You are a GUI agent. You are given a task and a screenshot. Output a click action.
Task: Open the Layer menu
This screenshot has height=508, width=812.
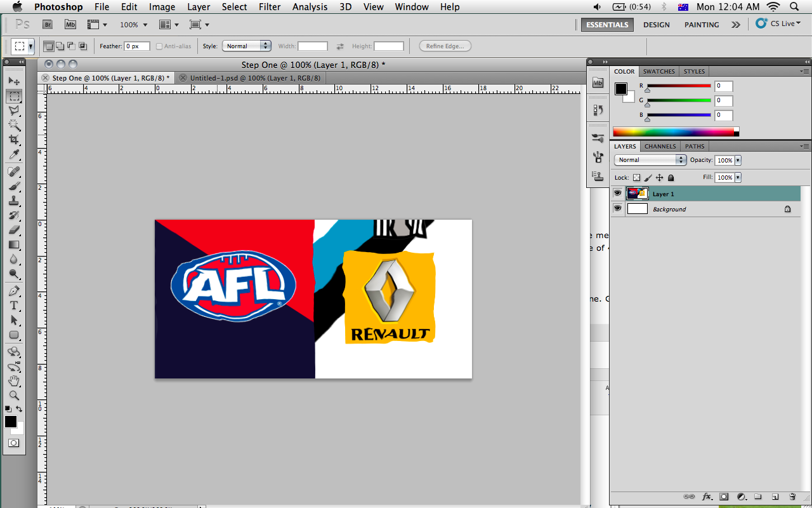tap(199, 7)
